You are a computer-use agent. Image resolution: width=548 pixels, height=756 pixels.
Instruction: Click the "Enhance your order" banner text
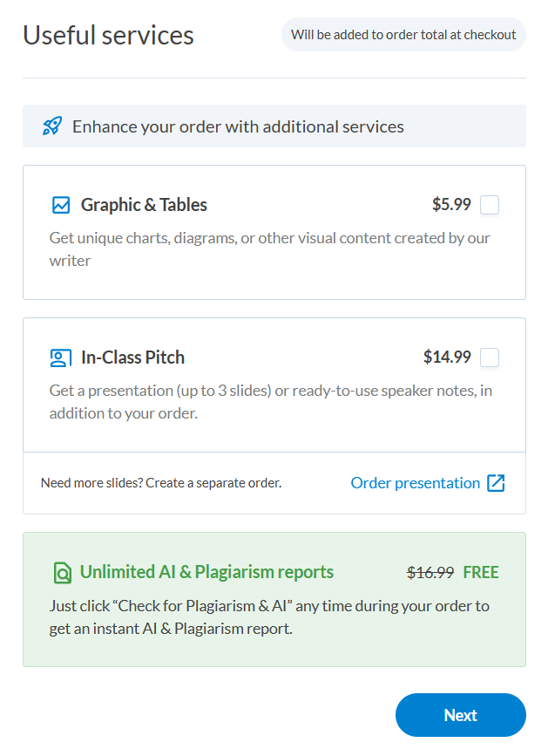[x=238, y=126]
